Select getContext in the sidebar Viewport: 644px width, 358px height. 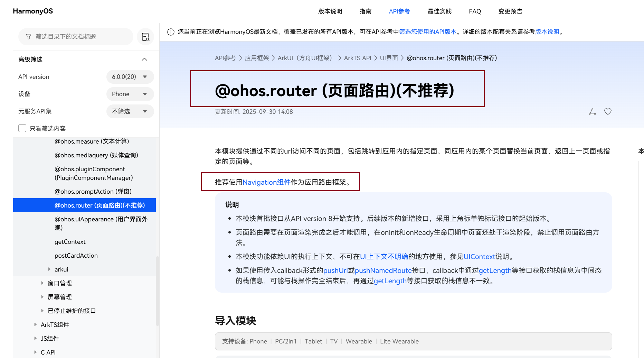[70, 242]
